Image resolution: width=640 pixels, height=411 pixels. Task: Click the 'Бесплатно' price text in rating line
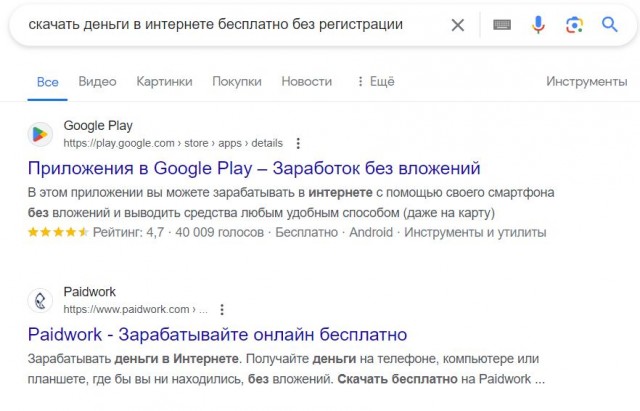307,233
